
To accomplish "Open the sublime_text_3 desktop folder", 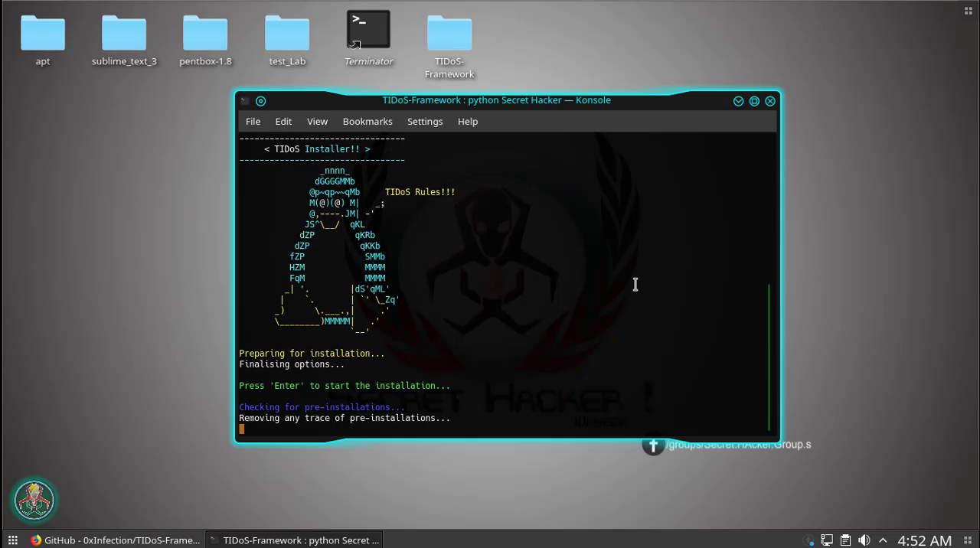I will click(124, 33).
